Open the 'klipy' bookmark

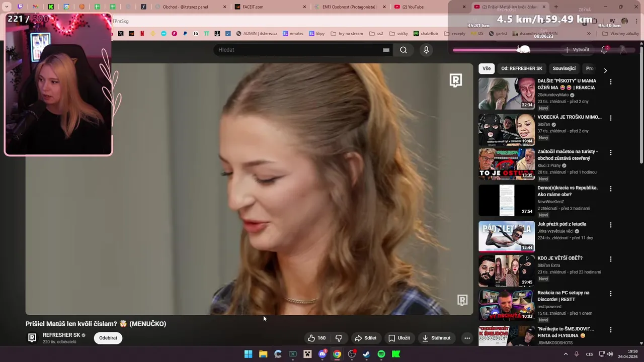click(317, 34)
